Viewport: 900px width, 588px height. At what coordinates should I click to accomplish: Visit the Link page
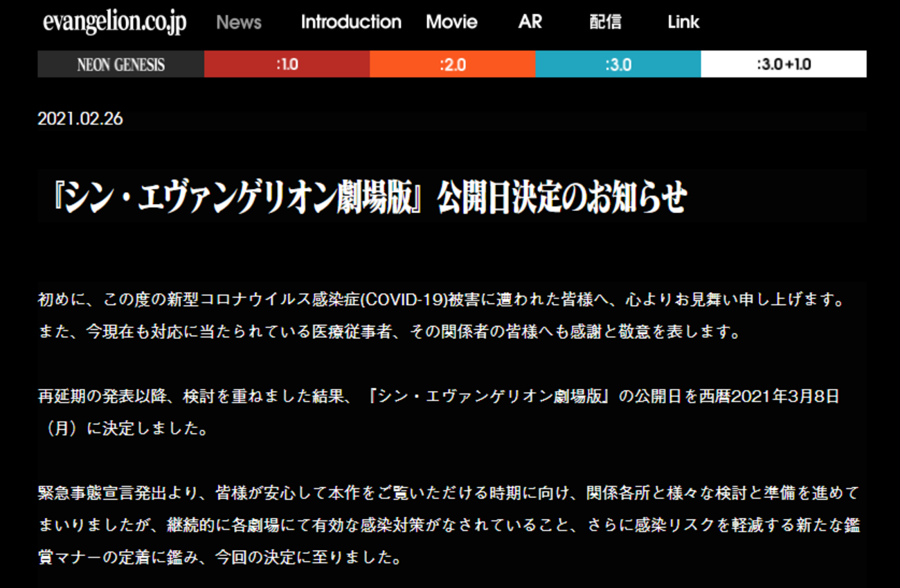pos(683,22)
